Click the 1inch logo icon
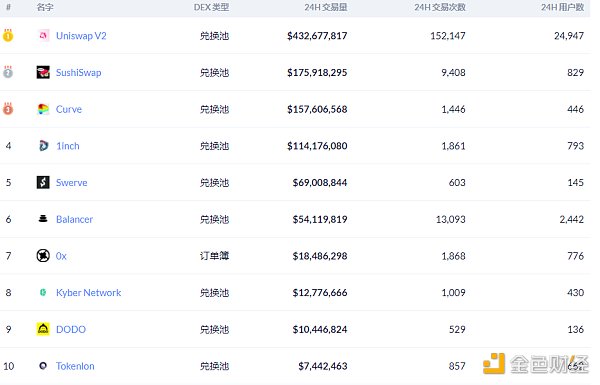This screenshot has width=600, height=385. [43, 145]
